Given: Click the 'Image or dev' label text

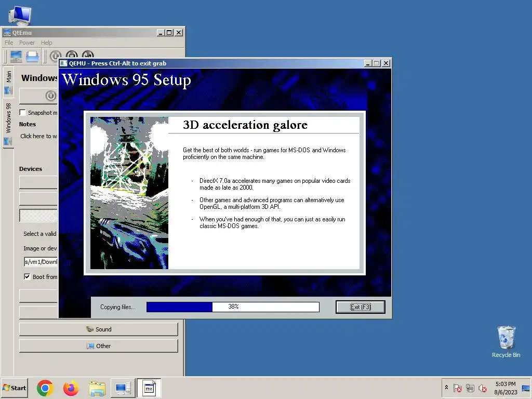Looking at the screenshot, I should point(40,248).
